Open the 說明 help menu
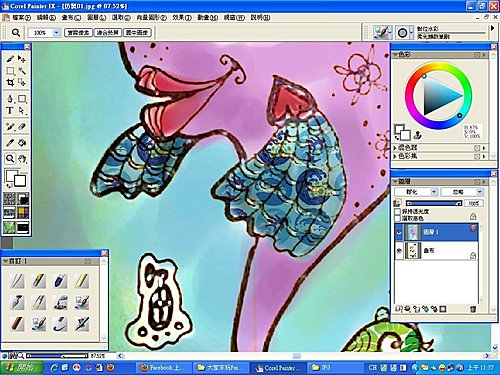This screenshot has height=375, width=500. [260, 17]
